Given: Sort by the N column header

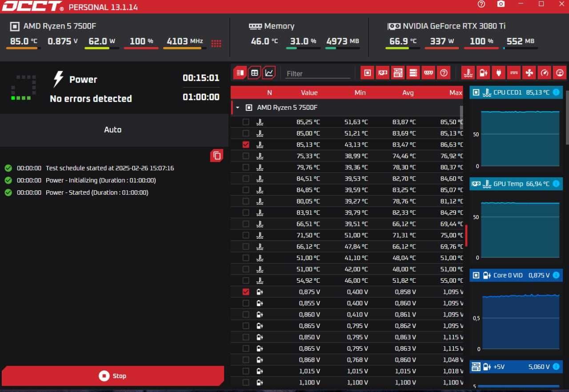Looking at the screenshot, I should [269, 93].
